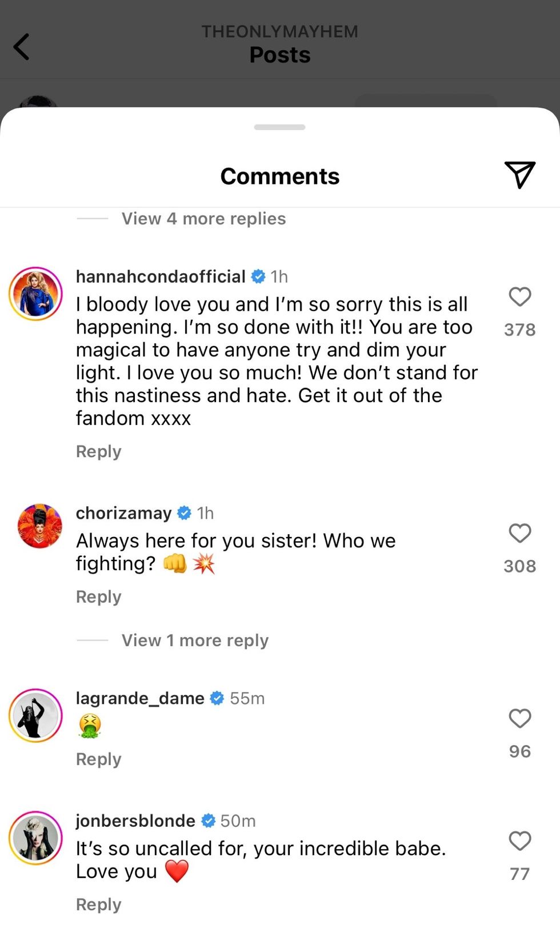Open hannahcondaofficial's profile picture

click(35, 294)
